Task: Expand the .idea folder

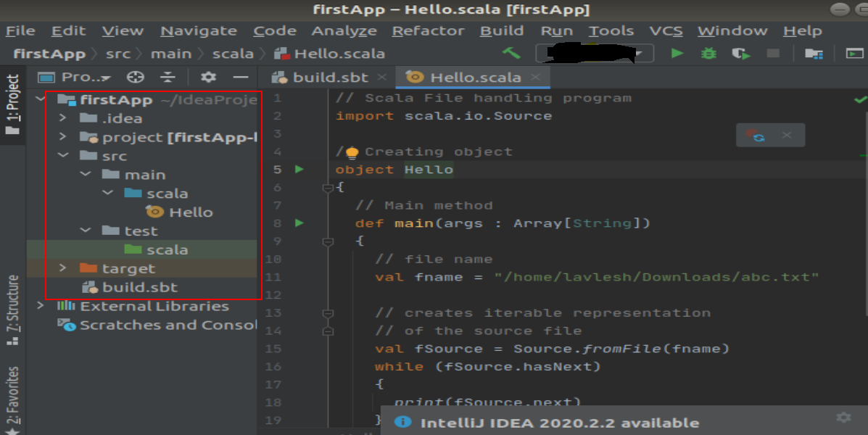Action: click(62, 118)
